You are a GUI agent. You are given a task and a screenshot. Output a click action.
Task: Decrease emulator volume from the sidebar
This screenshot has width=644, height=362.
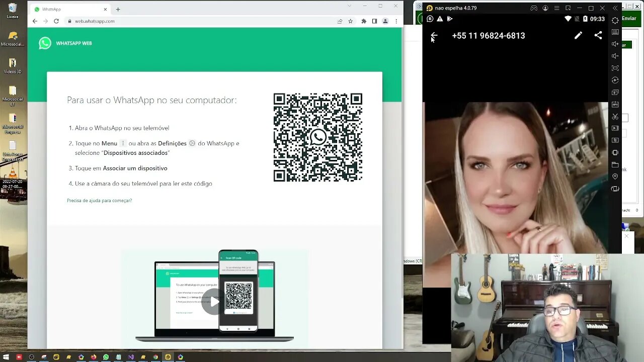coord(615,56)
